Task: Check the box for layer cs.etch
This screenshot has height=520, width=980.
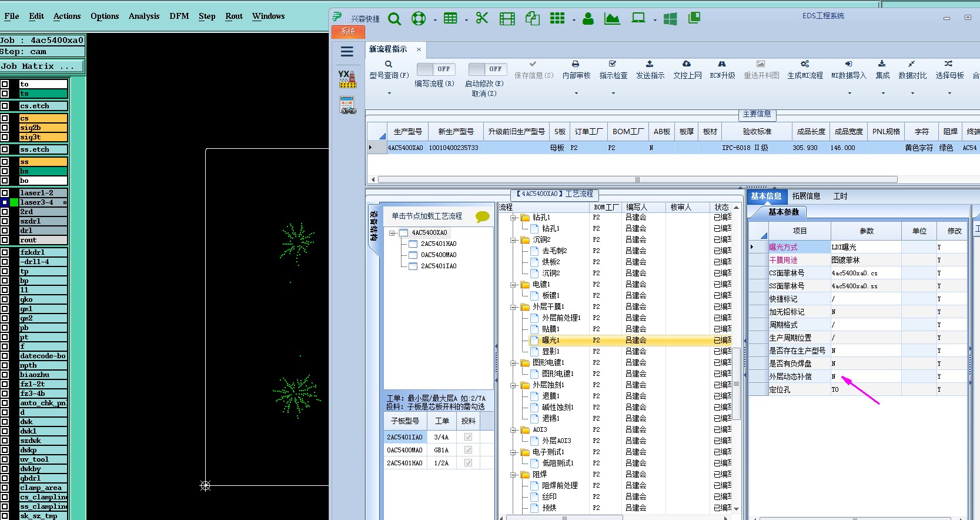Action: (5, 106)
